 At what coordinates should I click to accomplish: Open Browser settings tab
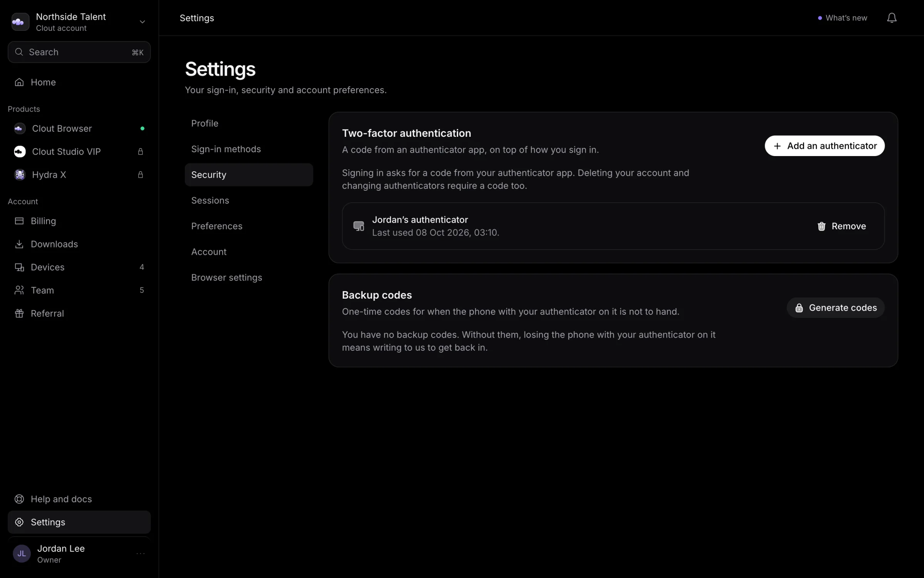249,277
